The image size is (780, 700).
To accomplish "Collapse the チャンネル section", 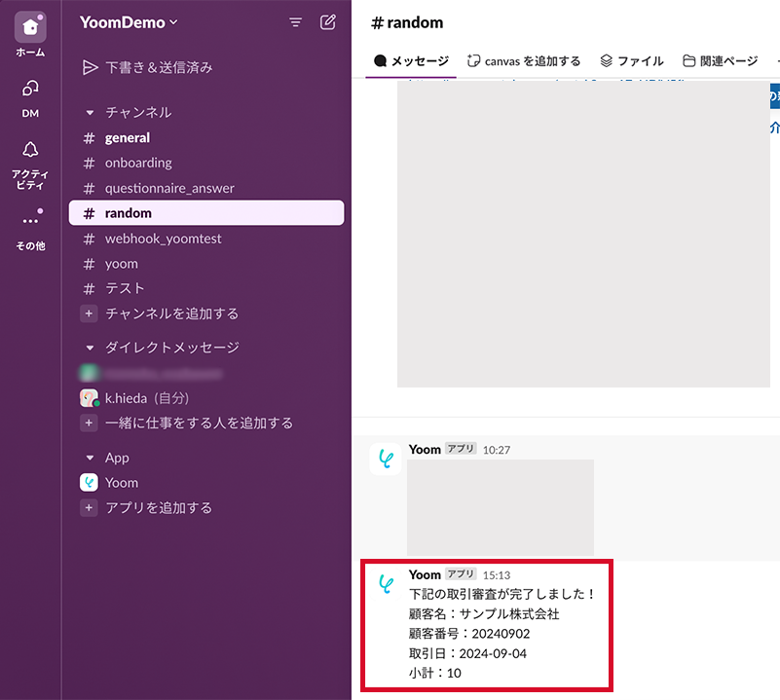I will pyautogui.click(x=90, y=112).
